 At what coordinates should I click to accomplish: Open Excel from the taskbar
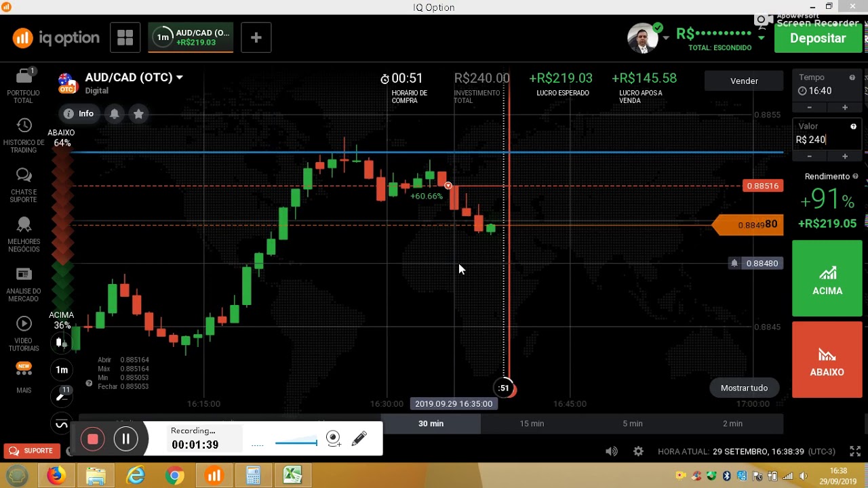click(292, 476)
